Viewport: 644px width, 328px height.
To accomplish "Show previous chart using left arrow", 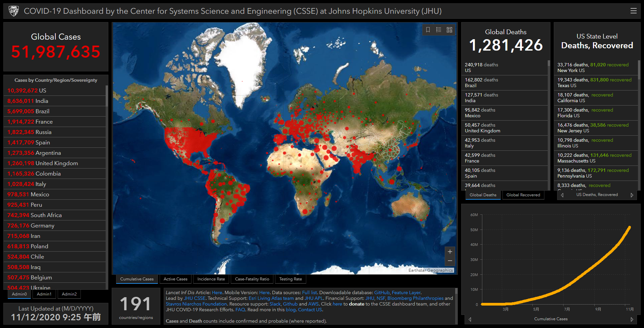I will click(470, 319).
